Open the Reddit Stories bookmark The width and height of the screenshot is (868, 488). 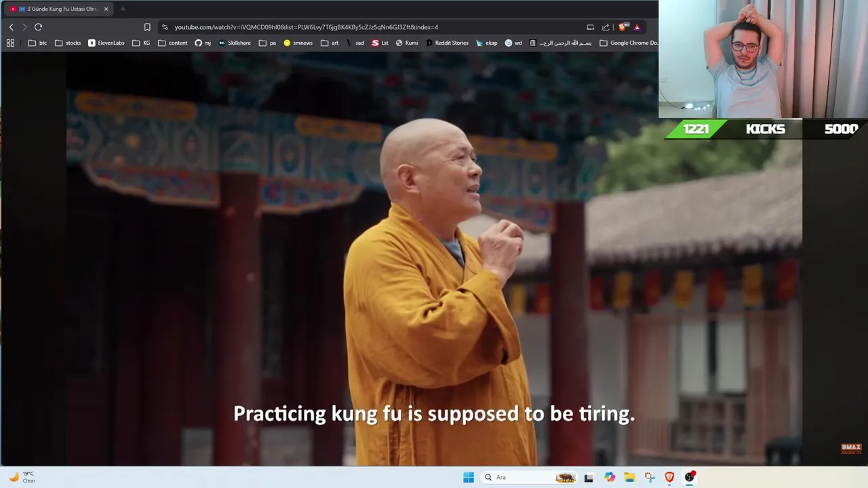447,43
